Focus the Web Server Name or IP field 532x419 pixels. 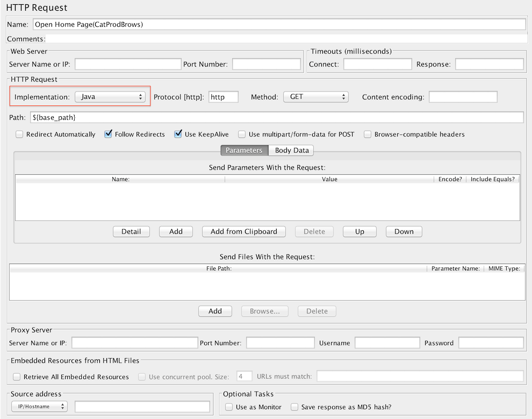(x=128, y=65)
